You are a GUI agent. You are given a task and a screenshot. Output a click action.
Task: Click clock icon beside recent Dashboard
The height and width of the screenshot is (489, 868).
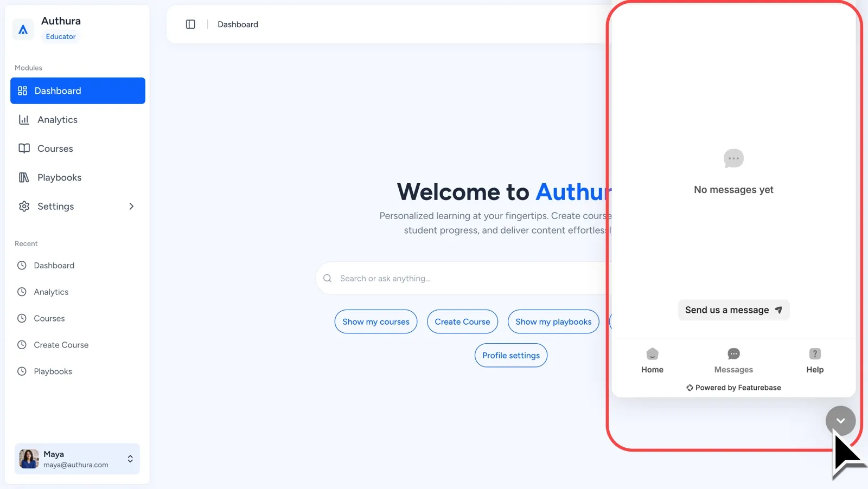click(x=22, y=265)
